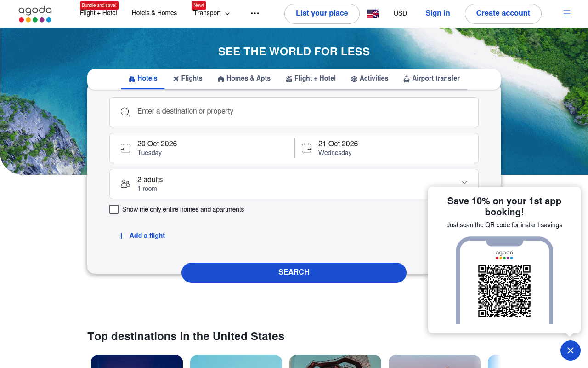Switch to the Airport transfer tab
The height and width of the screenshot is (368, 588).
click(x=431, y=79)
